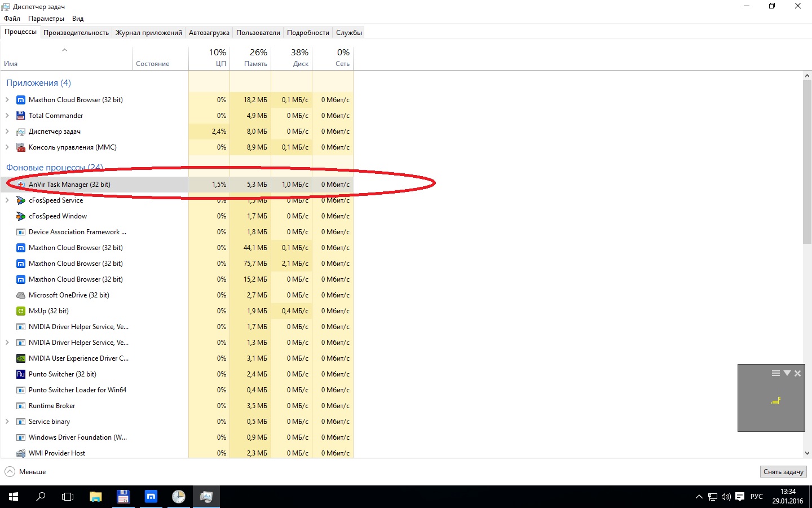The width and height of the screenshot is (812, 508).
Task: Collapse details with the Меньше button
Action: pyautogui.click(x=25, y=472)
